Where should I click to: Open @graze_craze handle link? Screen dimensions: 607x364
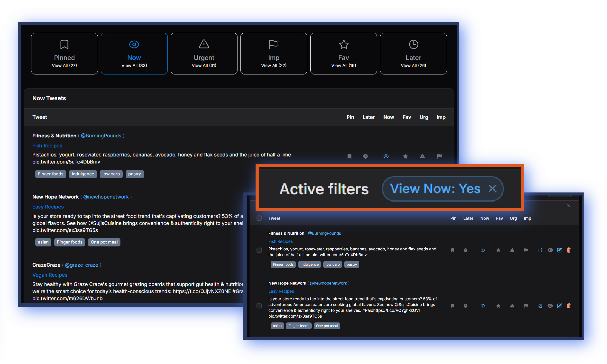81,265
